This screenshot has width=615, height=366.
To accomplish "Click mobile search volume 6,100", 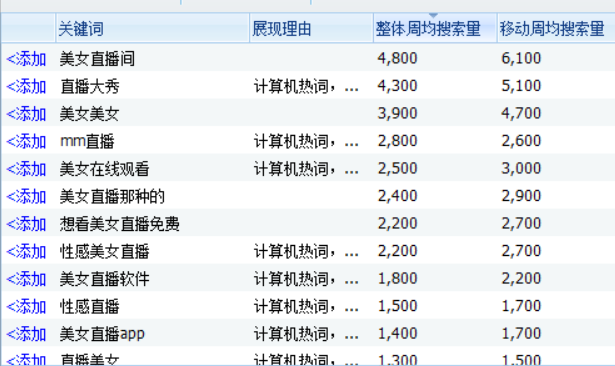I will pyautogui.click(x=521, y=58).
